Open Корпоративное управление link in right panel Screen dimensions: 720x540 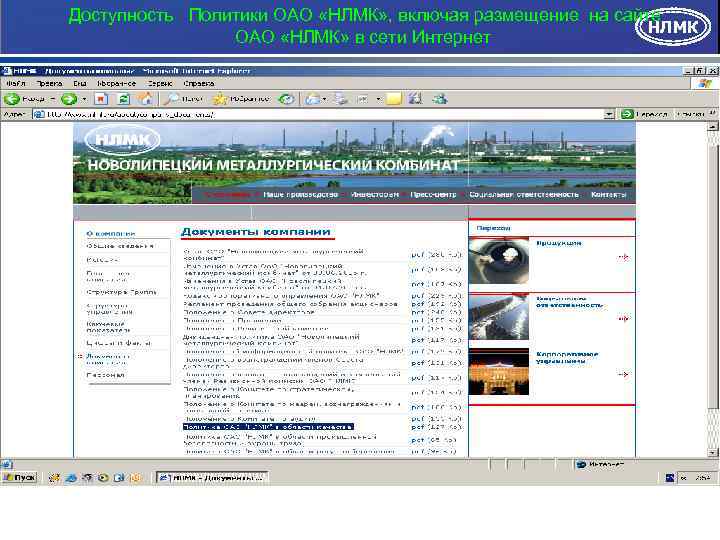click(567, 358)
